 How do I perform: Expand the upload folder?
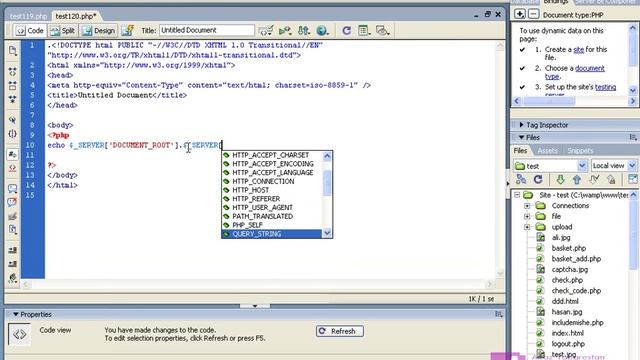(527, 227)
